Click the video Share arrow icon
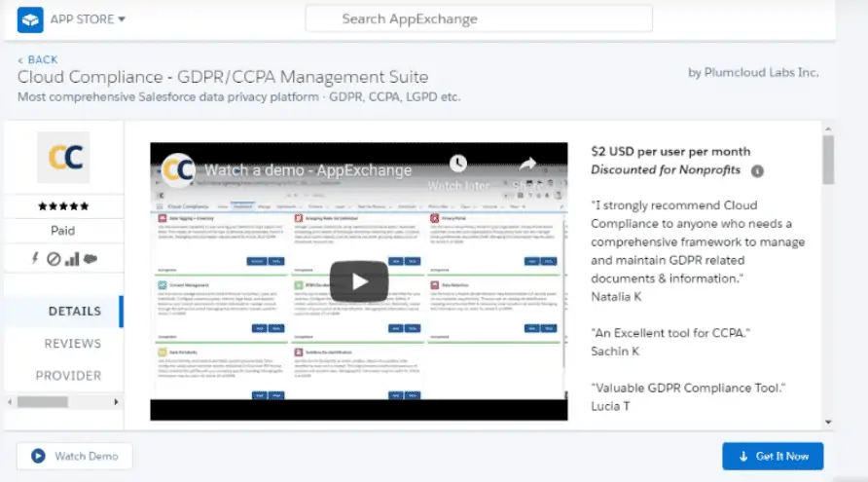The height and width of the screenshot is (482, 868). click(527, 164)
